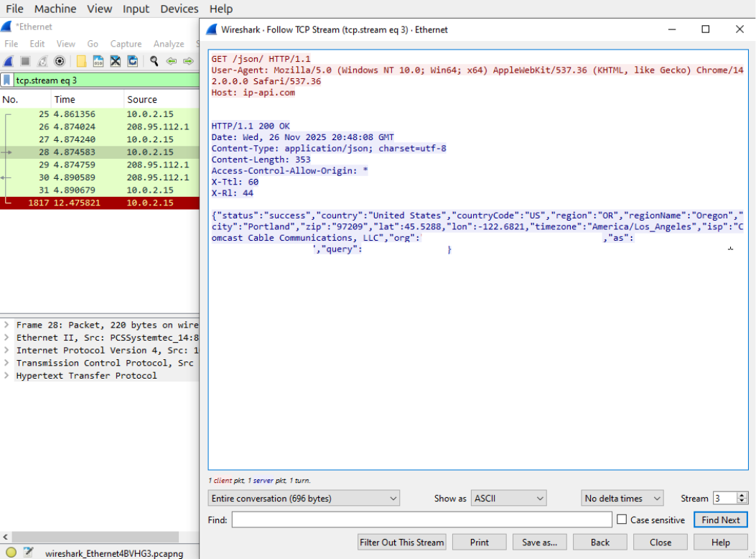756x559 pixels.
Task: Close the capture file toolbar icon
Action: tap(115, 61)
